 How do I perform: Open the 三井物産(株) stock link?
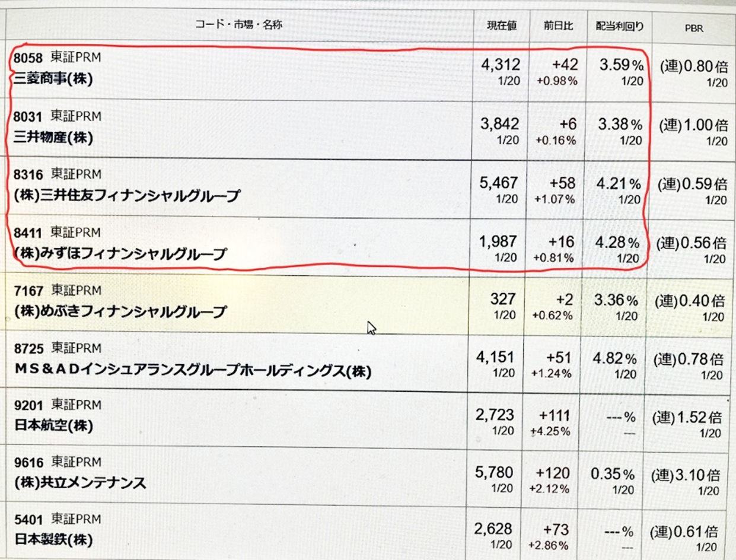coord(53,138)
